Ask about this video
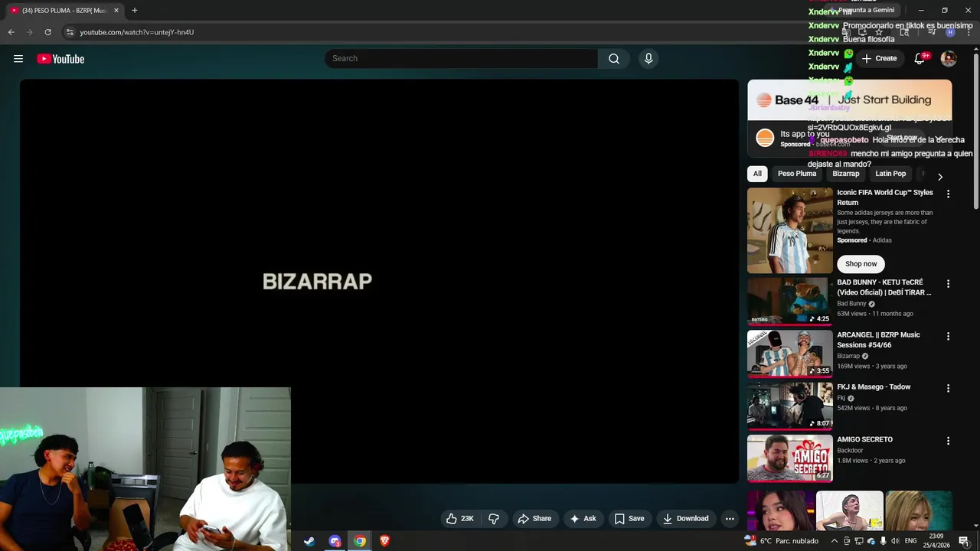This screenshot has height=551, width=980. point(583,519)
